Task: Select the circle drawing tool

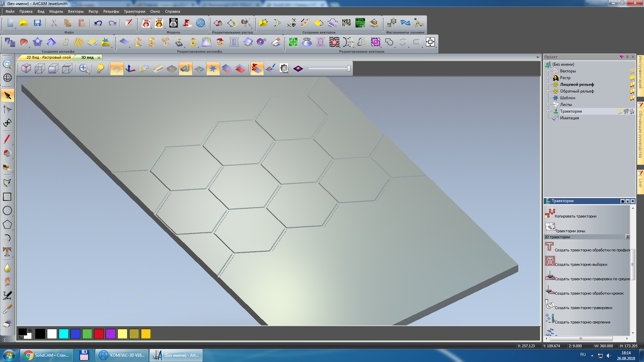Action: coord(7,210)
